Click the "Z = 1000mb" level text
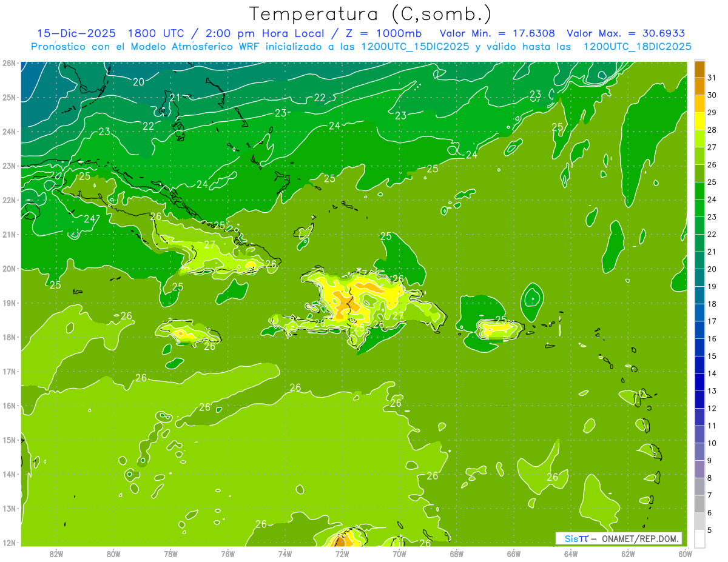 [x=383, y=33]
